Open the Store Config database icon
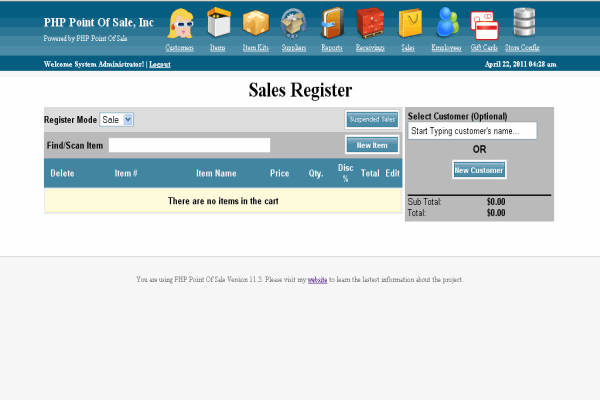Screen dimensions: 600x400 [523, 22]
